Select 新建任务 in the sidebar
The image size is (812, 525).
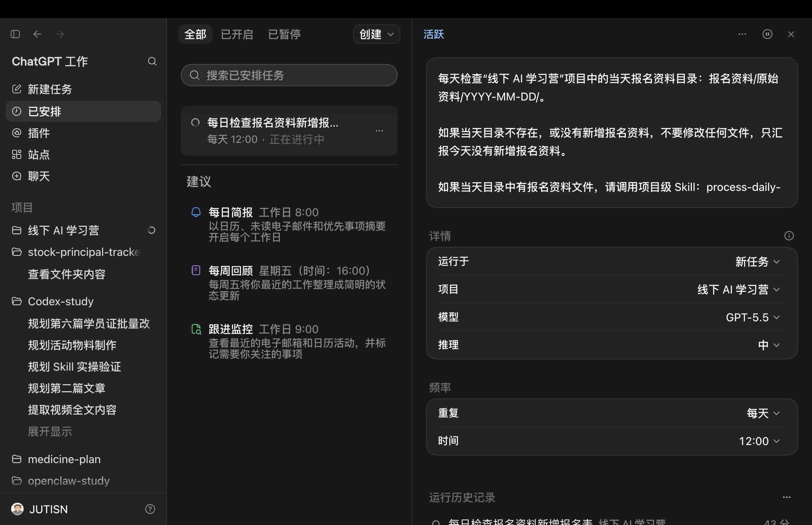[83, 89]
